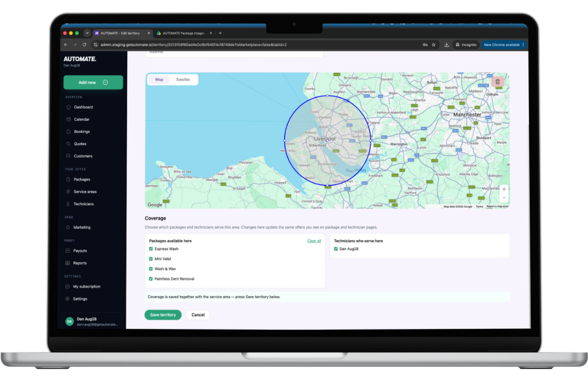Click the right handle of territory circle
The image size is (588, 381).
(371, 140)
